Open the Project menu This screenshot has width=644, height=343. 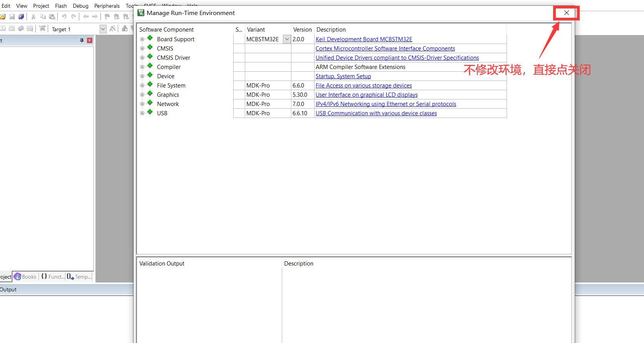41,6
